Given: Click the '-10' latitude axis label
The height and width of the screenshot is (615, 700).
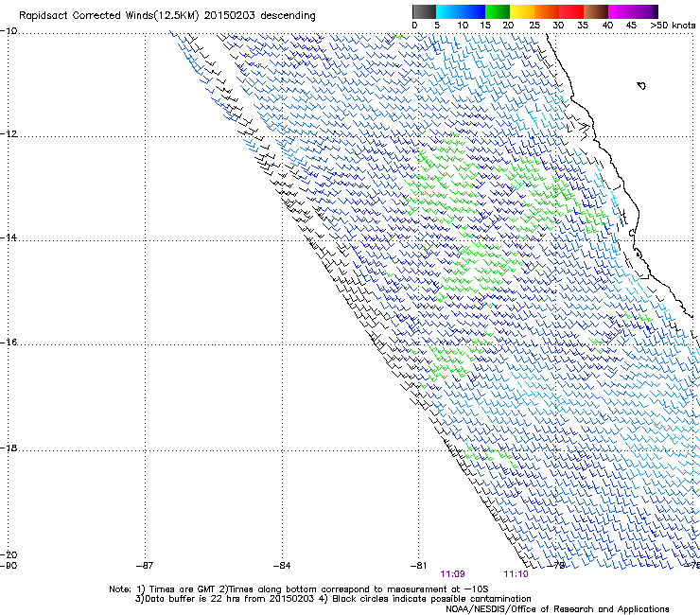Looking at the screenshot, I should pos(9,30).
